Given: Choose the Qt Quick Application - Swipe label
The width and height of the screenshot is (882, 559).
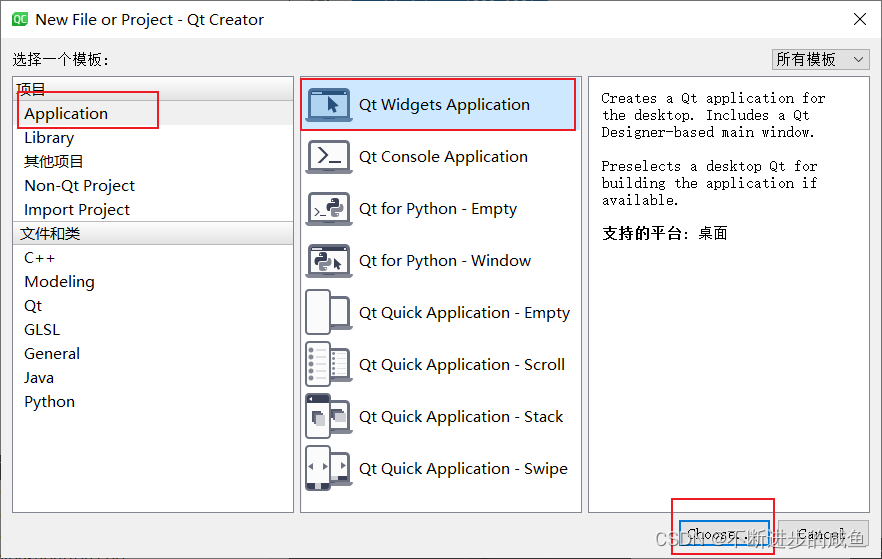Looking at the screenshot, I should tap(463, 468).
